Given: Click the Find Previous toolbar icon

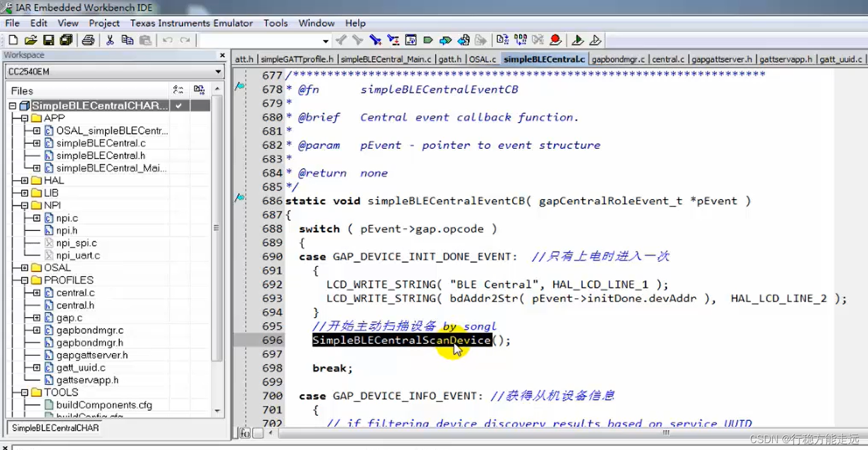Looking at the screenshot, I should pyautogui.click(x=340, y=40).
